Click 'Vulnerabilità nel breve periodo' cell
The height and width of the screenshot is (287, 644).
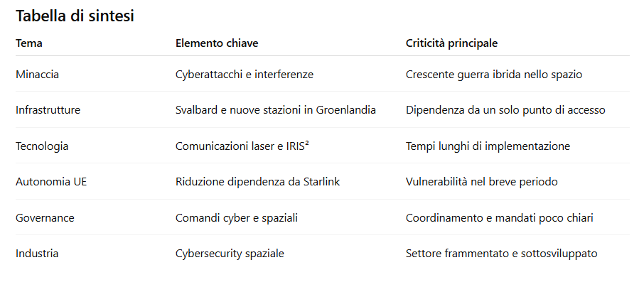[x=481, y=182]
